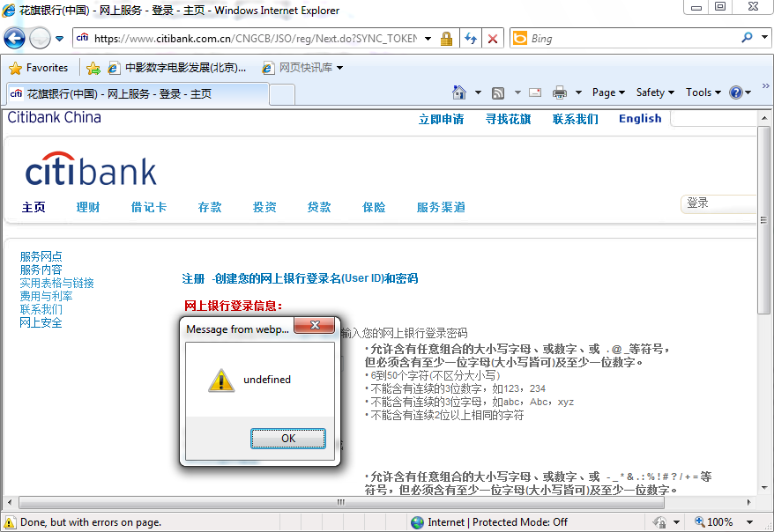Click the security lock icon in address bar

[x=446, y=39]
